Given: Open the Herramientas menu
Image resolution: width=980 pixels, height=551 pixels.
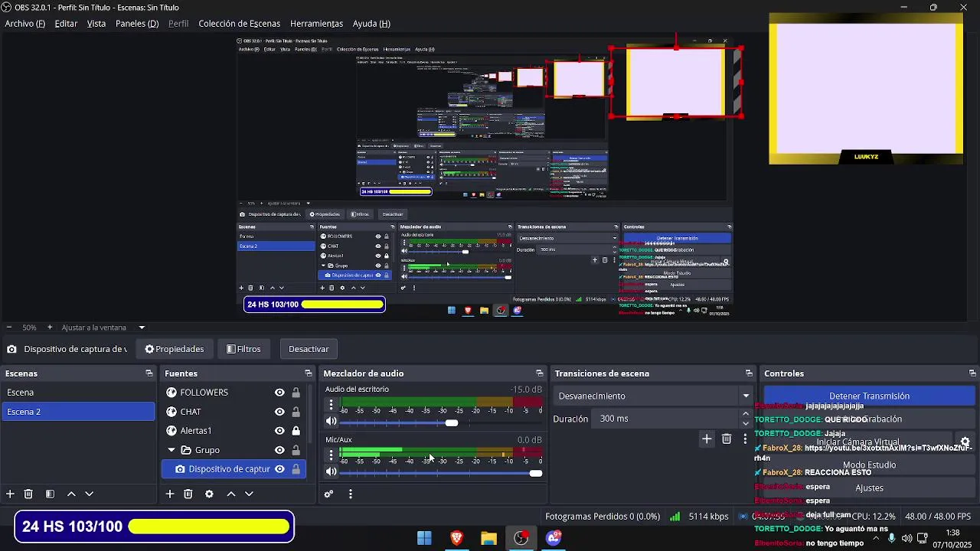Looking at the screenshot, I should click(x=316, y=24).
